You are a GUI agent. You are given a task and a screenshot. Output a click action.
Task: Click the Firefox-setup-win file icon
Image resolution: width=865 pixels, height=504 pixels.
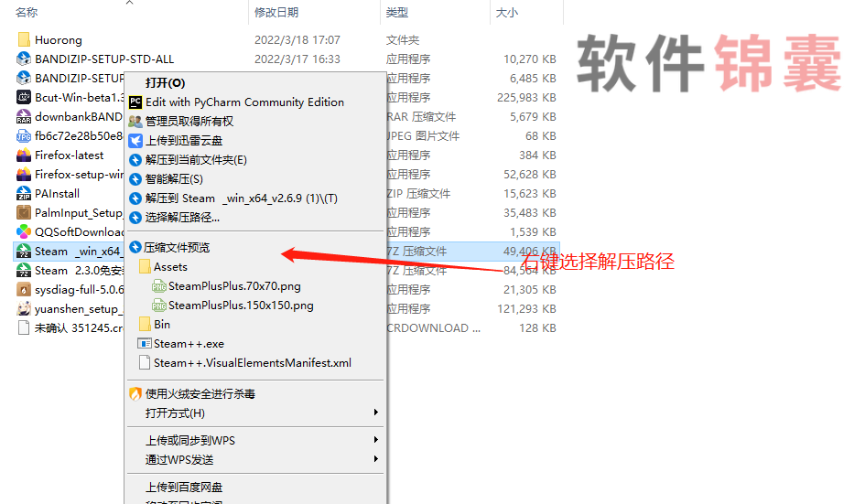tap(24, 174)
